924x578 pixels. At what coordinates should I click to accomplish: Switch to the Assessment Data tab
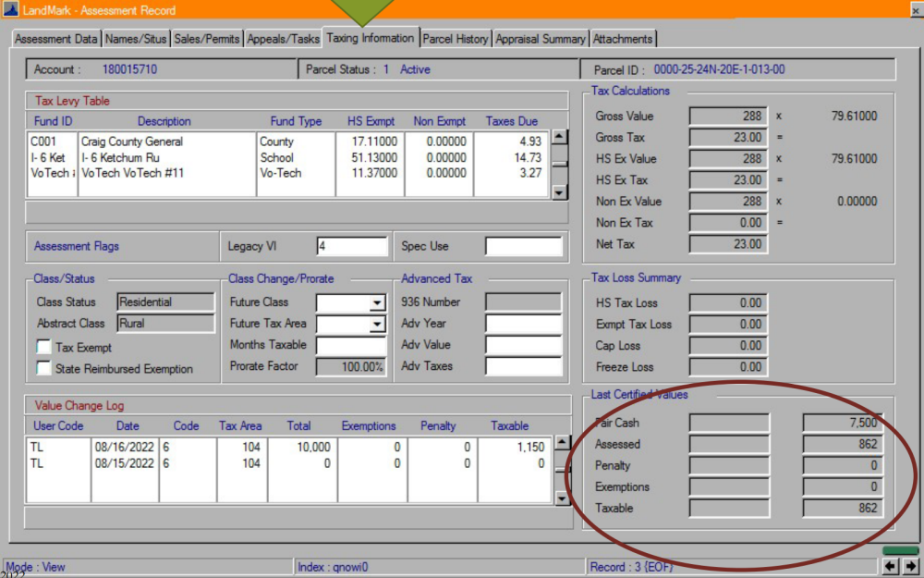point(55,39)
